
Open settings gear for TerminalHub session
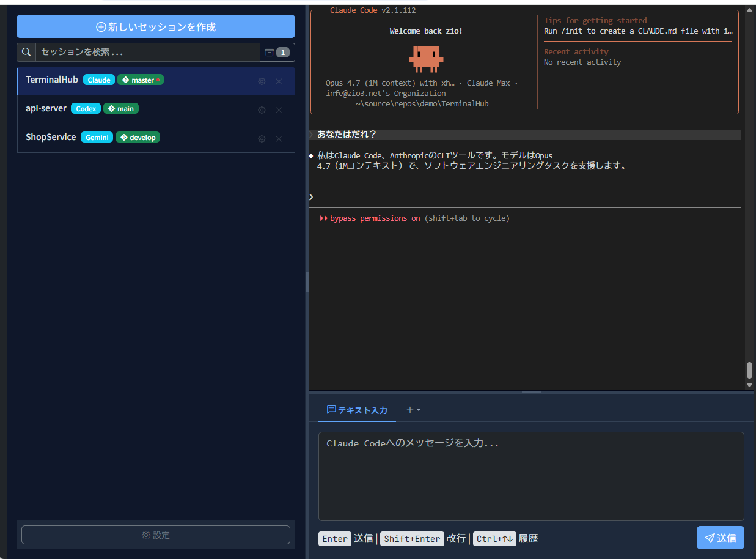[x=262, y=81]
